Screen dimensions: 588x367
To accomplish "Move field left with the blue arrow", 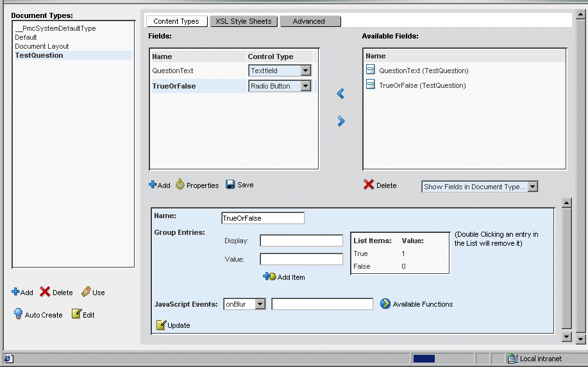I will (340, 94).
